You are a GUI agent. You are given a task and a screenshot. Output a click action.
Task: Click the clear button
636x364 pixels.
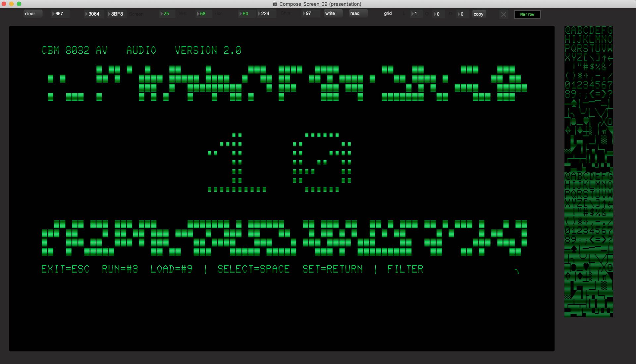click(32, 14)
